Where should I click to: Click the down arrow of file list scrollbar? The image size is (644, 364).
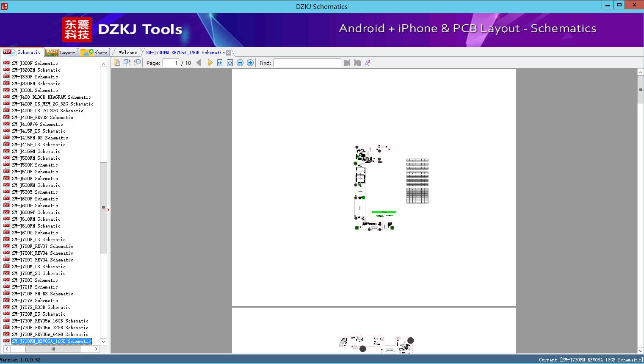pos(103,342)
